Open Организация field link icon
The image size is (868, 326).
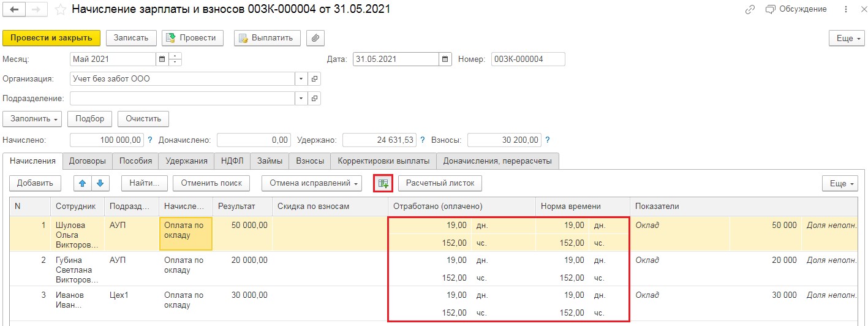point(314,79)
